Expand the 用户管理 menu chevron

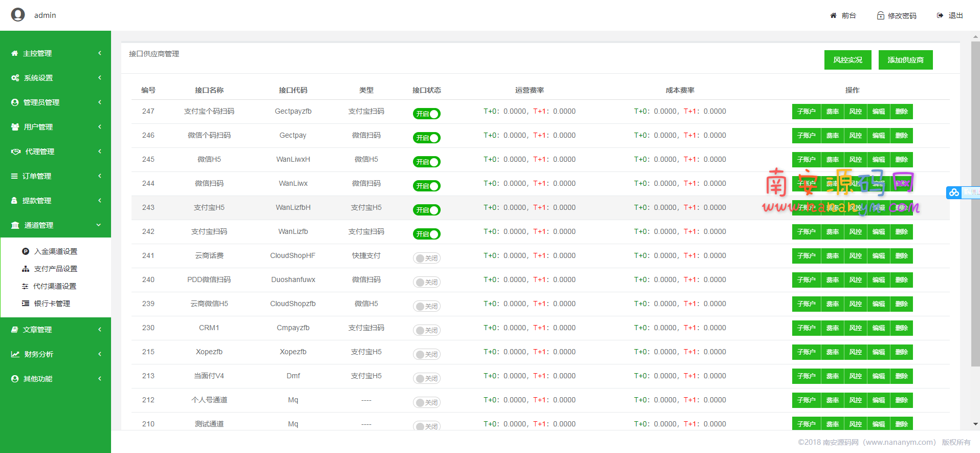coord(100,127)
